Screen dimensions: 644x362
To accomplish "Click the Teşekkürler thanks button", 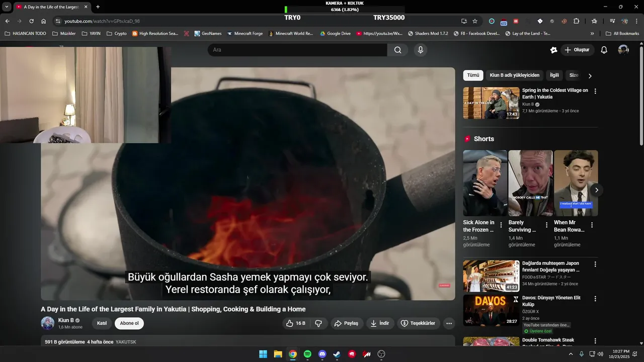I will coord(418,323).
